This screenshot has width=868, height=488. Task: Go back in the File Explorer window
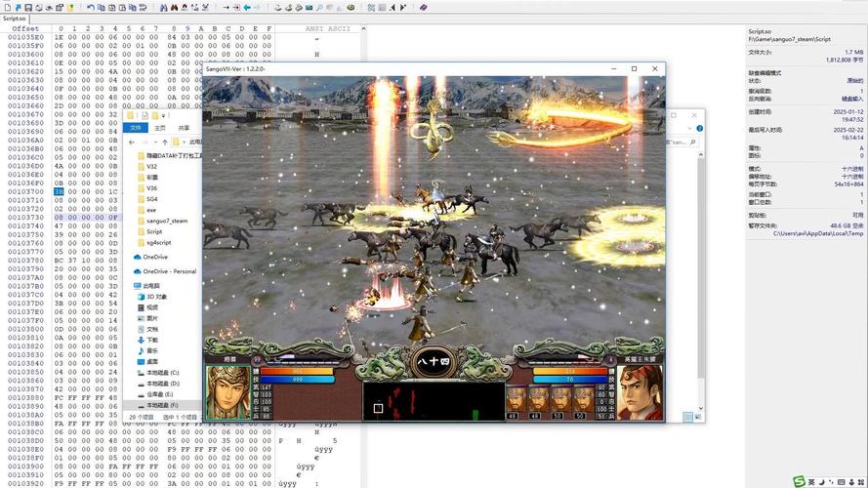[131, 142]
